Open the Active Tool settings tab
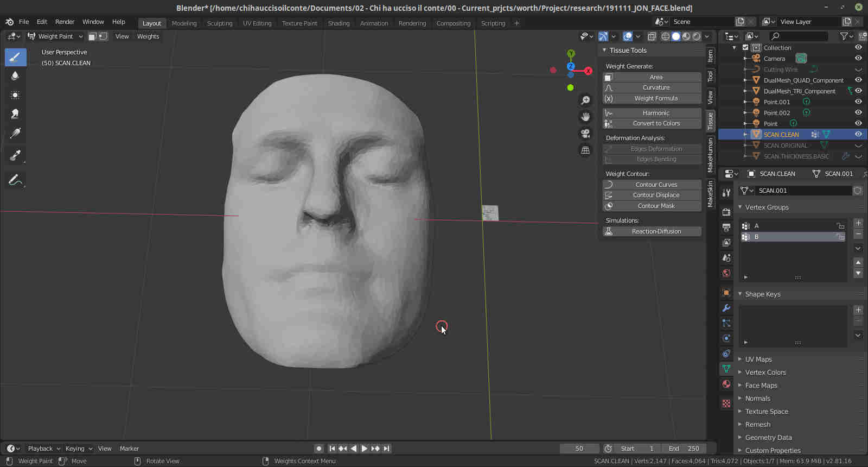This screenshot has width=868, height=467. [x=726, y=193]
